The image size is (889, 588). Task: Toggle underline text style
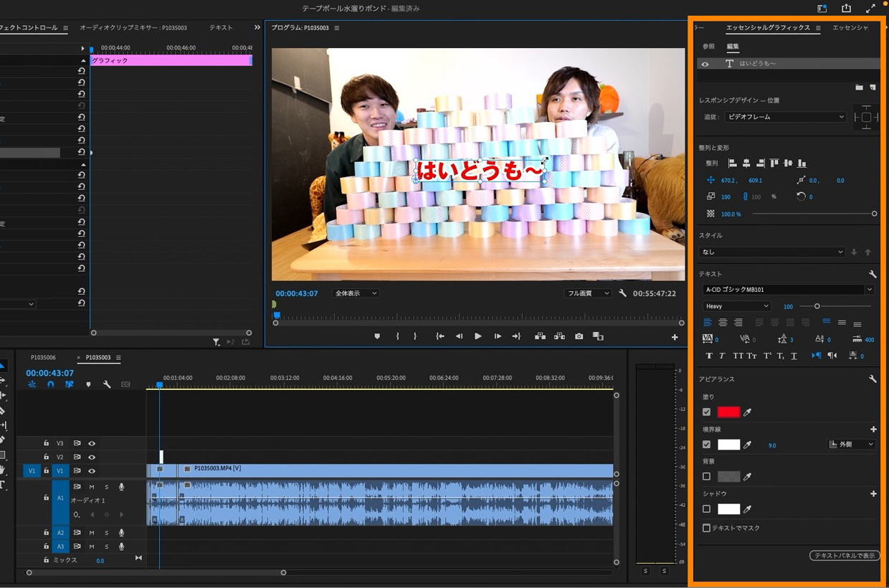(x=794, y=356)
